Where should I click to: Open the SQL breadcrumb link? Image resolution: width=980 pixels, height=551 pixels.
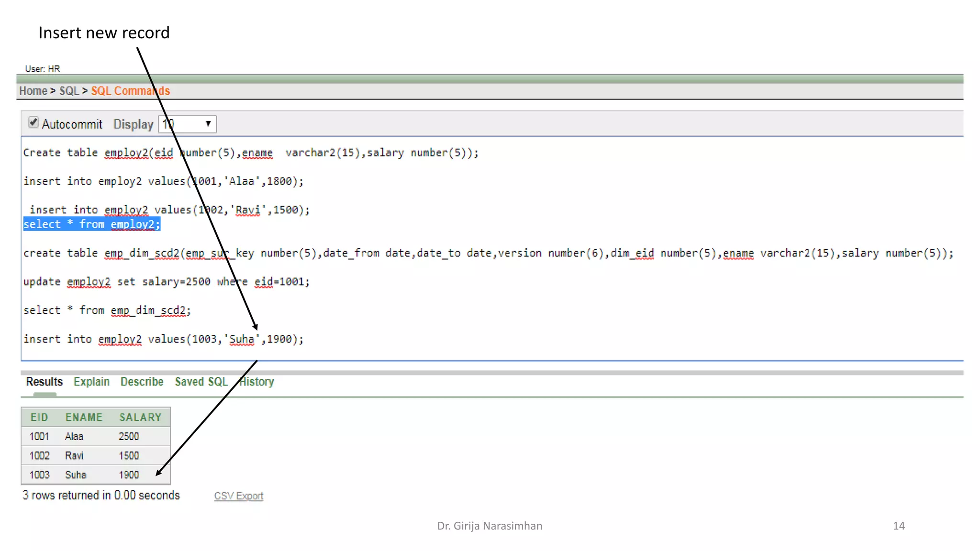point(69,91)
